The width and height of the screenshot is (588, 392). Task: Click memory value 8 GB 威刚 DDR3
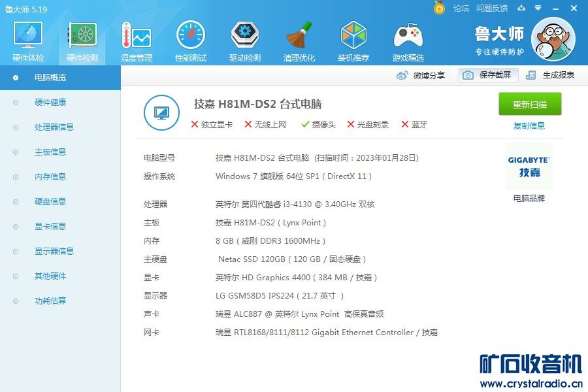pos(270,241)
